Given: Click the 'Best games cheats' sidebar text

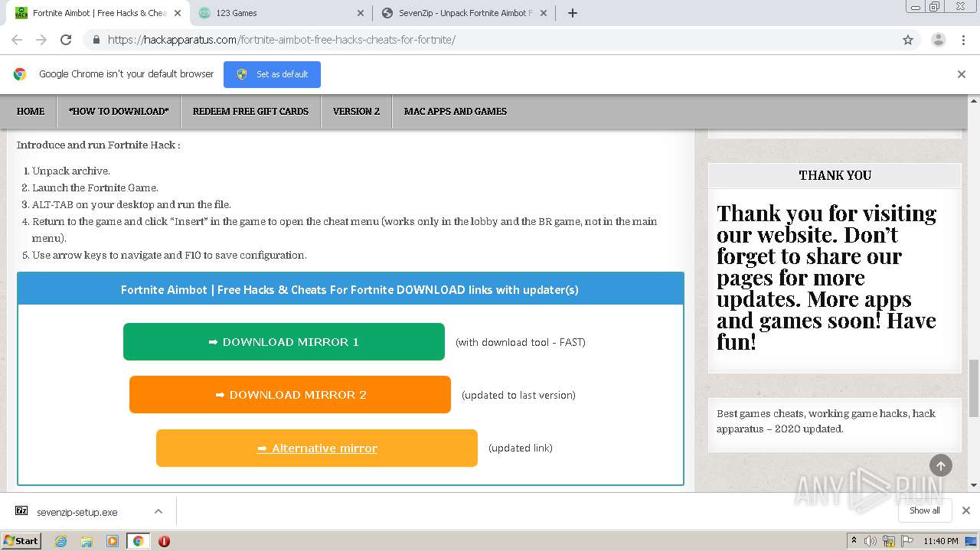Looking at the screenshot, I should [x=826, y=421].
